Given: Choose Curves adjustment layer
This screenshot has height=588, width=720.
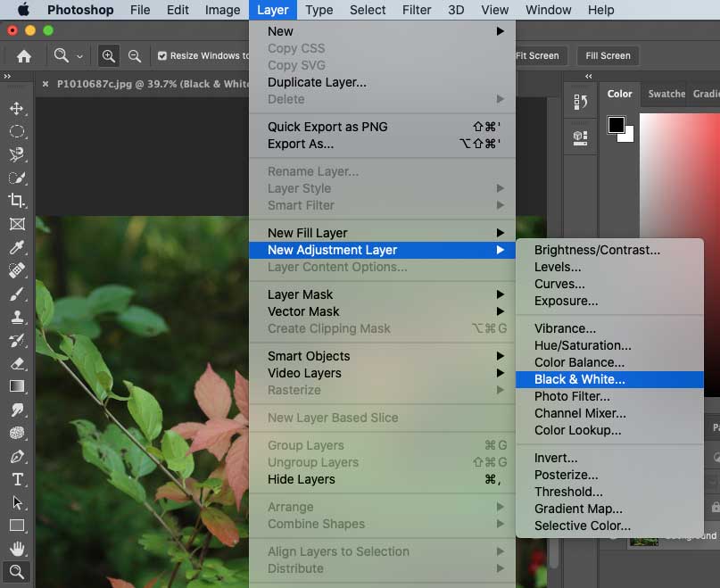Looking at the screenshot, I should pyautogui.click(x=609, y=284).
